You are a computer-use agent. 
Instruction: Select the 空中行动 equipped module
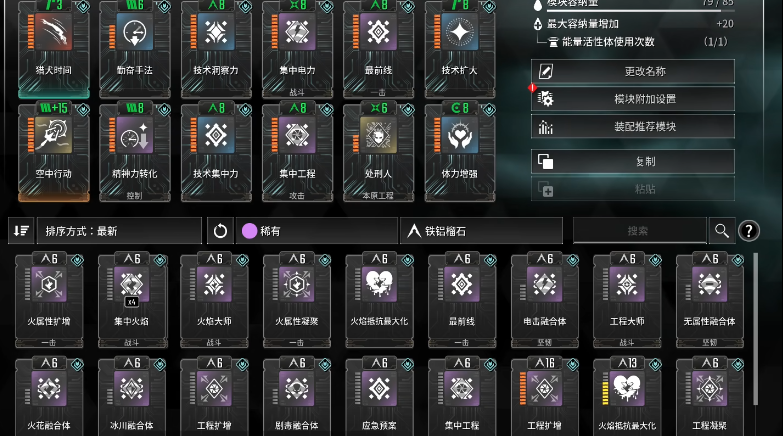click(x=53, y=152)
